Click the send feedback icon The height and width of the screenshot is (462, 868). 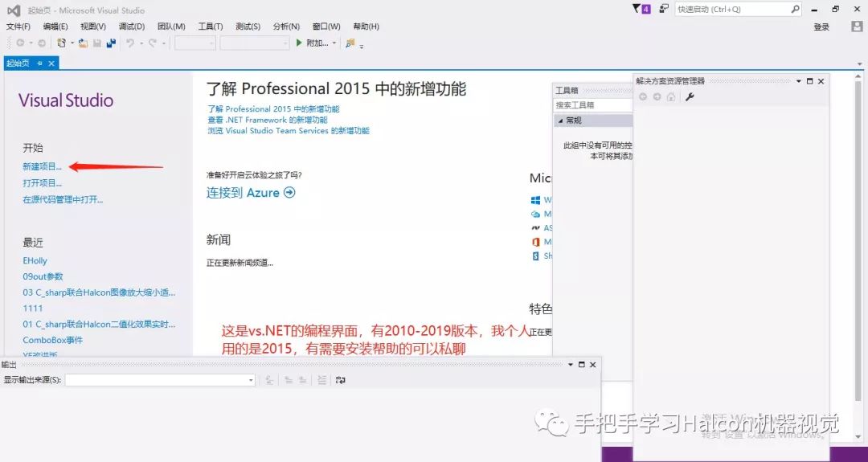pyautogui.click(x=664, y=9)
